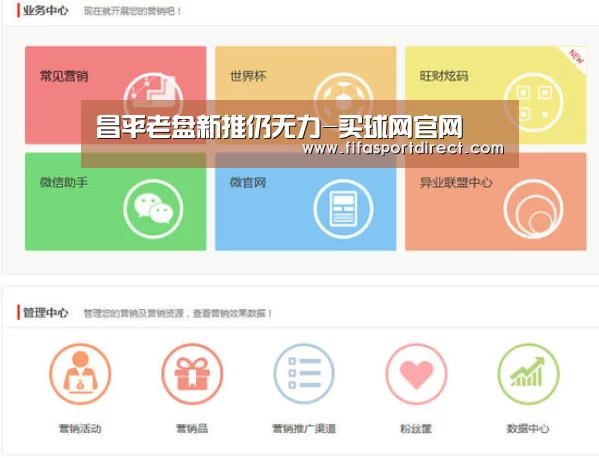This screenshot has height=458, width=599.
Task: Click the 旺财炫码 tile label
Action: point(444,76)
